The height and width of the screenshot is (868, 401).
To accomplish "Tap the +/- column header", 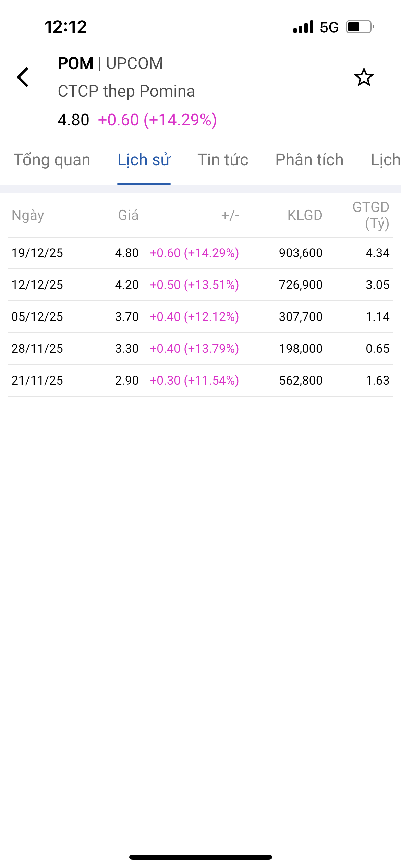I will point(230,215).
